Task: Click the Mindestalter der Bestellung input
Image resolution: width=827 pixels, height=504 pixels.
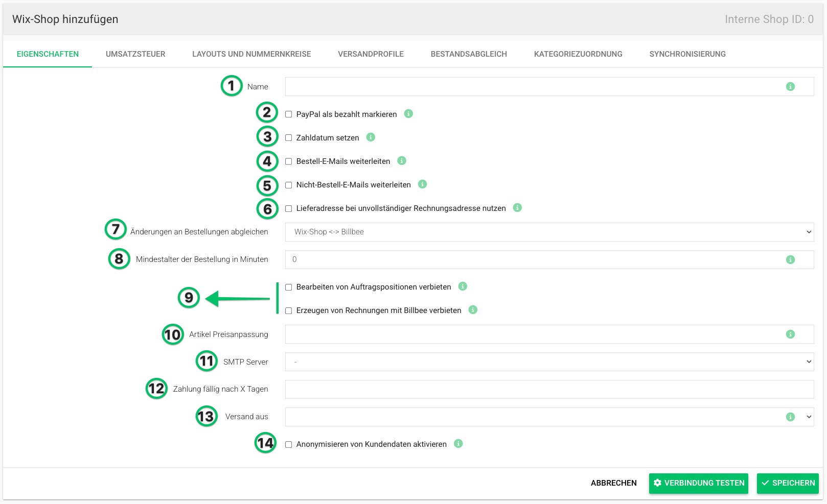Action: pos(549,259)
